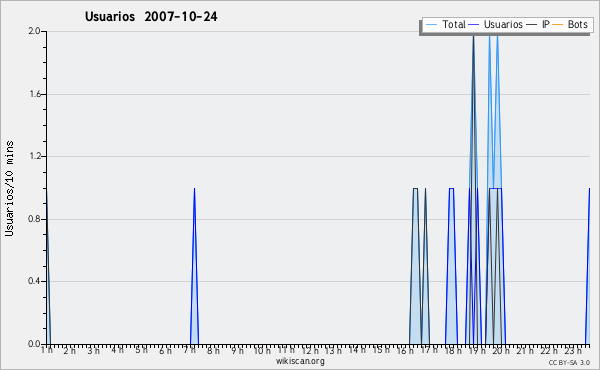Click the 'Bots' legend entry
This screenshot has width=600, height=370.
pos(570,24)
